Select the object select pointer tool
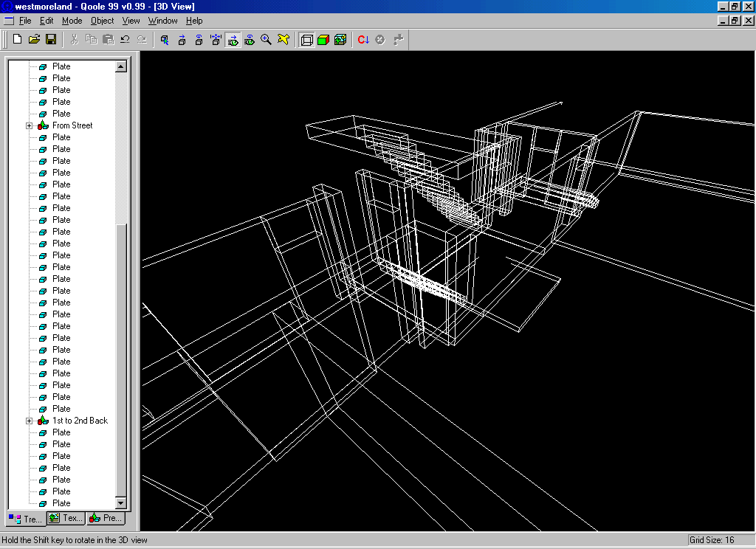 click(165, 39)
